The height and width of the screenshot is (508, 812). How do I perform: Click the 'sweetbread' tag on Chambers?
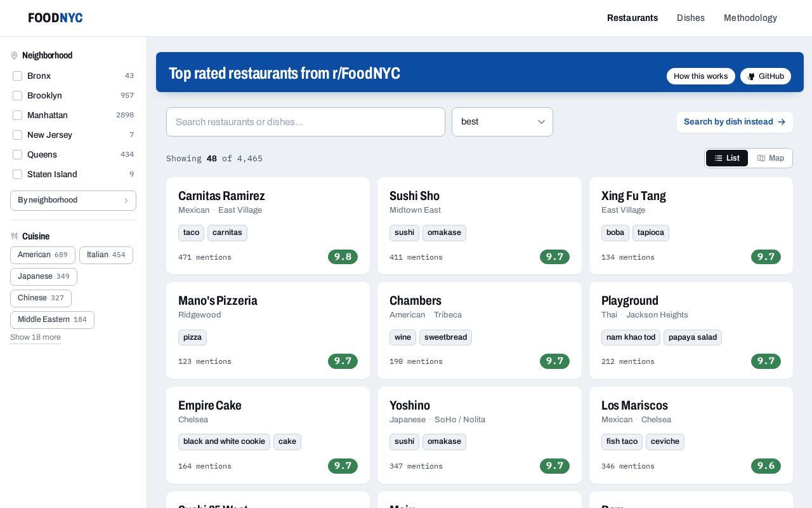tap(445, 338)
